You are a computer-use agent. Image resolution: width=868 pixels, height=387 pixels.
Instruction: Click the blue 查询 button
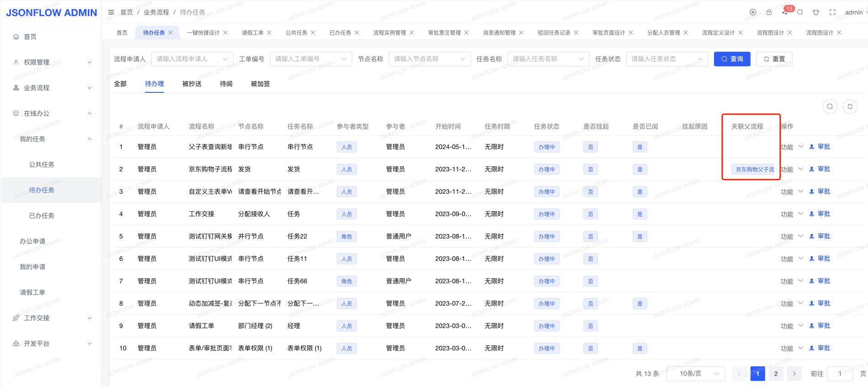731,59
